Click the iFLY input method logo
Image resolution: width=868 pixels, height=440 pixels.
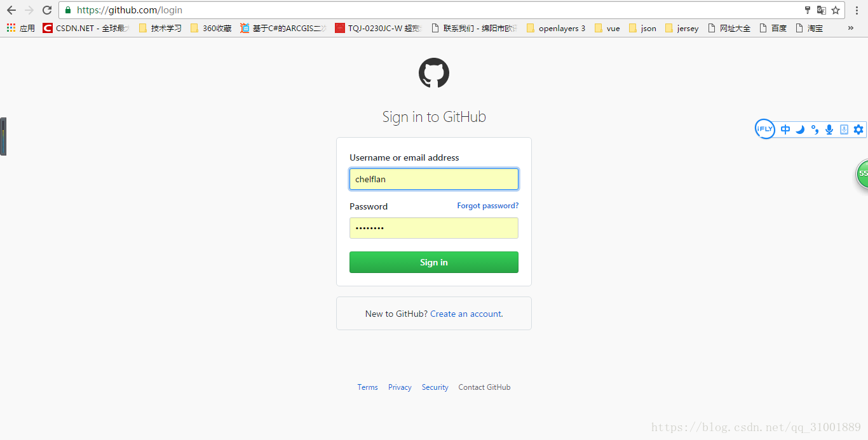coord(765,129)
